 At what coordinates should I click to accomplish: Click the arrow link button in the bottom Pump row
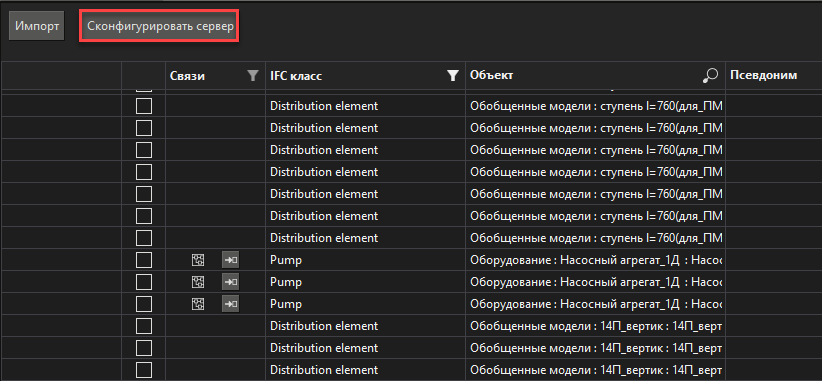tap(230, 304)
